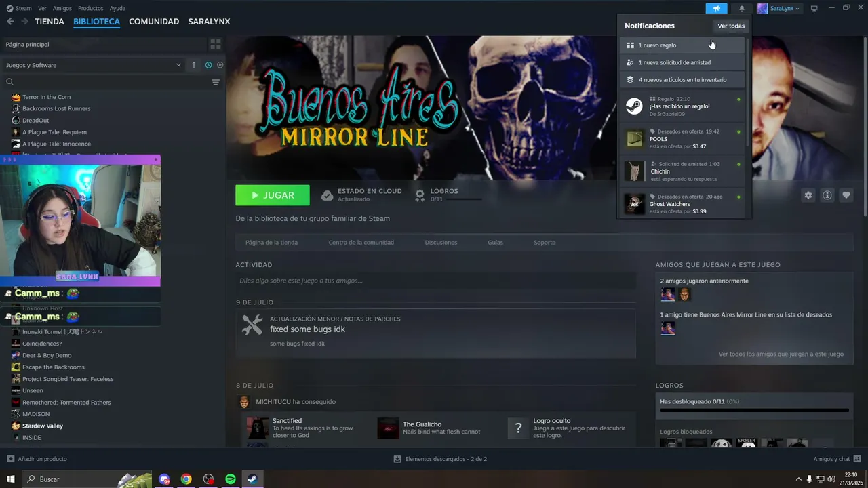
Task: Click MICHITUCU's avatar in activity feed
Action: 244,402
